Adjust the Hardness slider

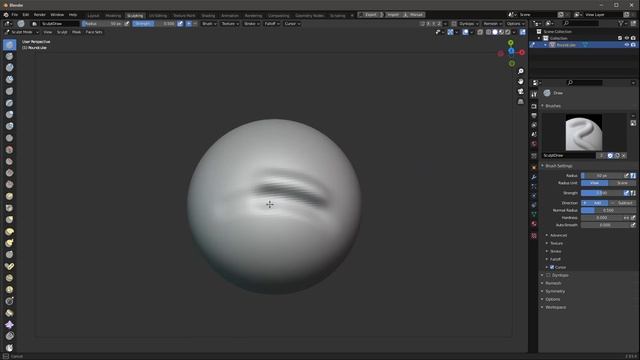coord(602,218)
